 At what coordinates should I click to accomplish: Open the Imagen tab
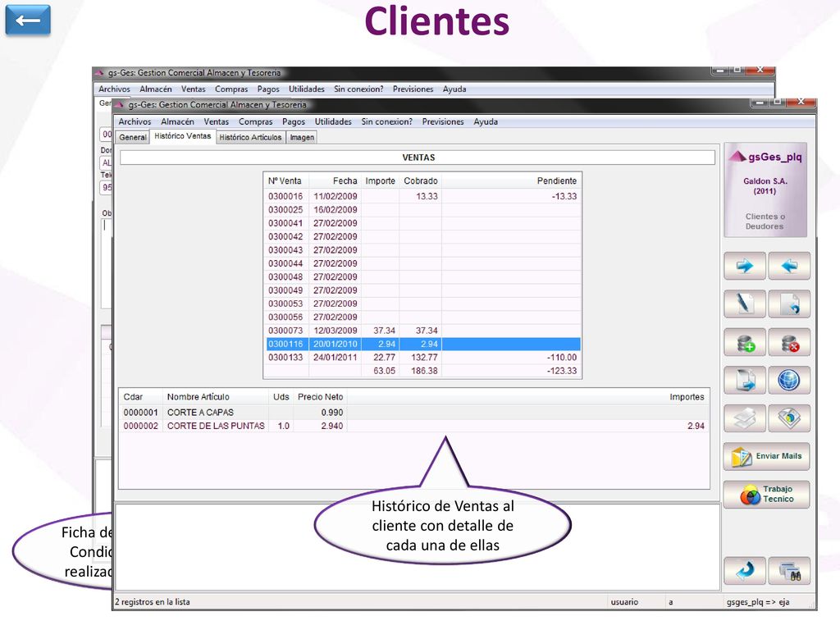pyautogui.click(x=302, y=137)
